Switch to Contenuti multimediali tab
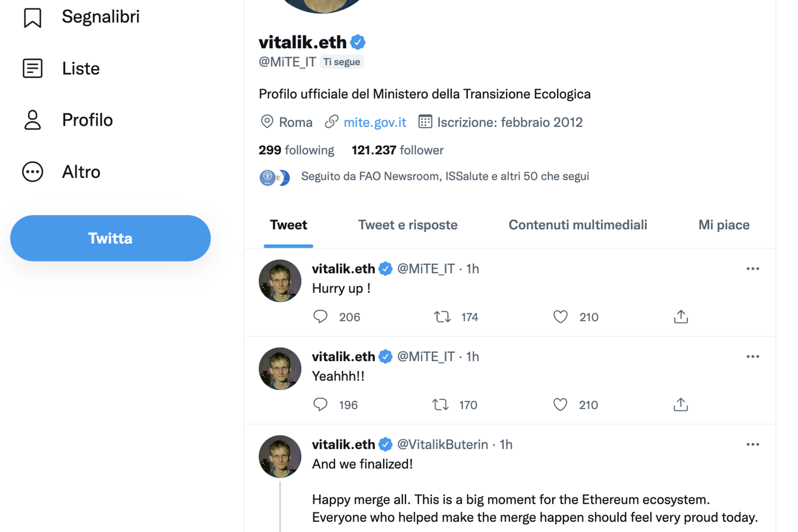 click(578, 225)
